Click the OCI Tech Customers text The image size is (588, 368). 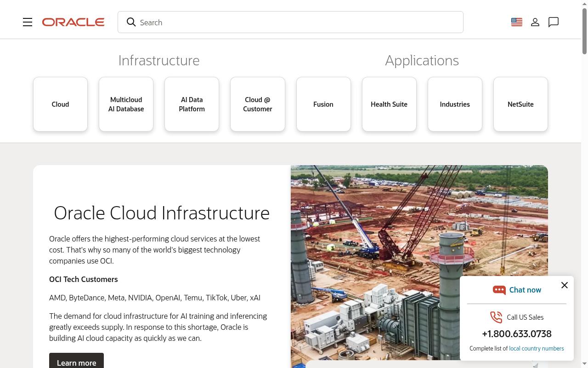click(83, 279)
